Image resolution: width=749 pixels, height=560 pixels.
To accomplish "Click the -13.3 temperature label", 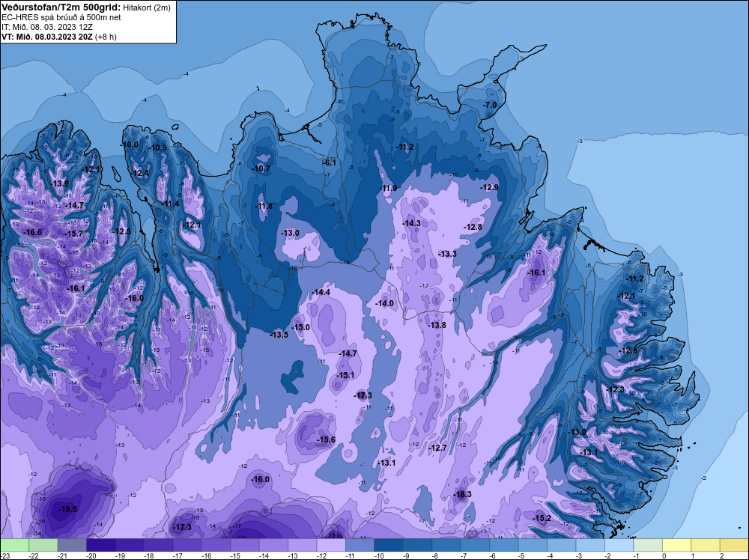I will pos(448,254).
